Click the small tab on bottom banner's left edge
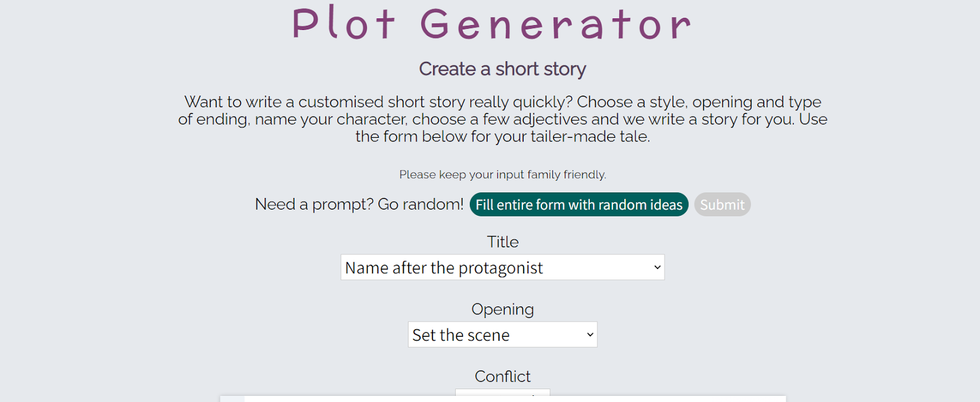Image resolution: width=980 pixels, height=402 pixels. pyautogui.click(x=232, y=399)
